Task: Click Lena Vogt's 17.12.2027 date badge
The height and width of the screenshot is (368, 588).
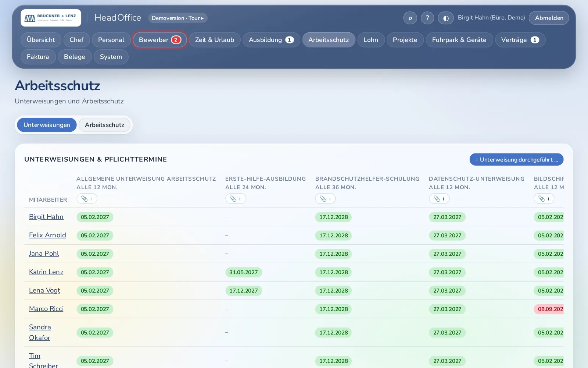Action: pos(244,291)
